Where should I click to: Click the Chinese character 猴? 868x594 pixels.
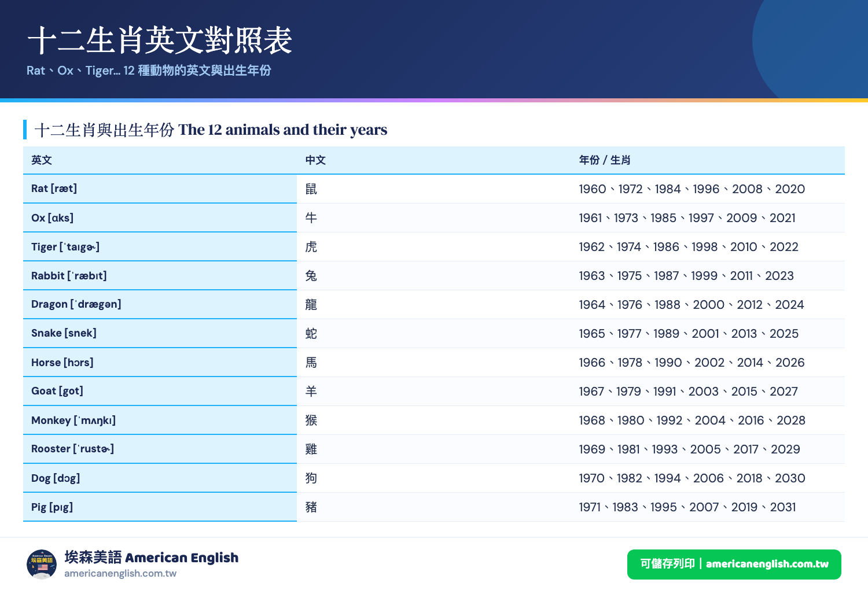pos(311,420)
